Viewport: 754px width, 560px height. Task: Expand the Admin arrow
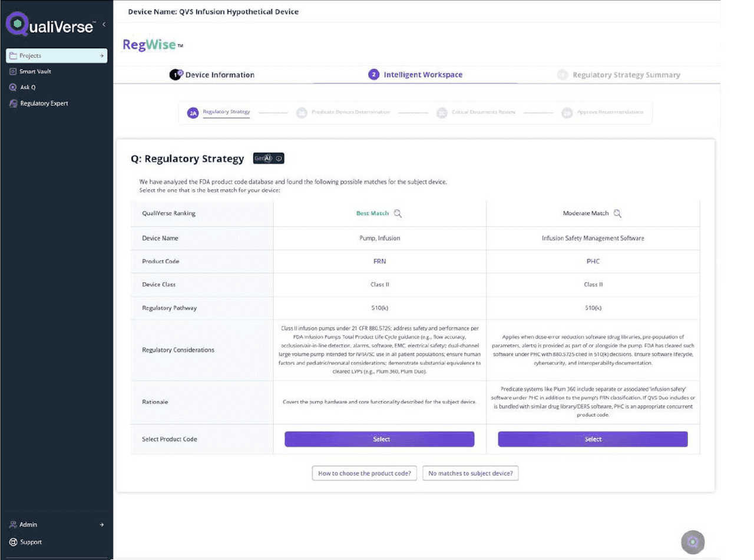[x=101, y=524]
